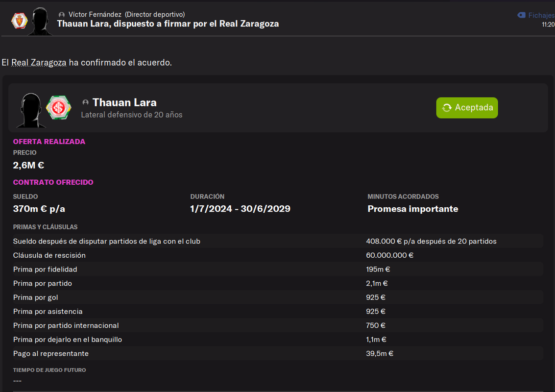The height and width of the screenshot is (392, 555).
Task: Select the Prima por gol row
Action: (x=278, y=297)
